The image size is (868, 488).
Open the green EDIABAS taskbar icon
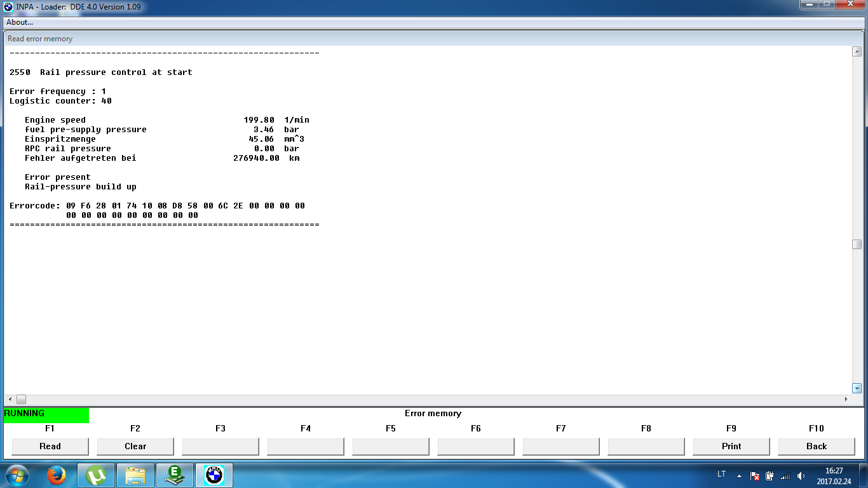(174, 475)
